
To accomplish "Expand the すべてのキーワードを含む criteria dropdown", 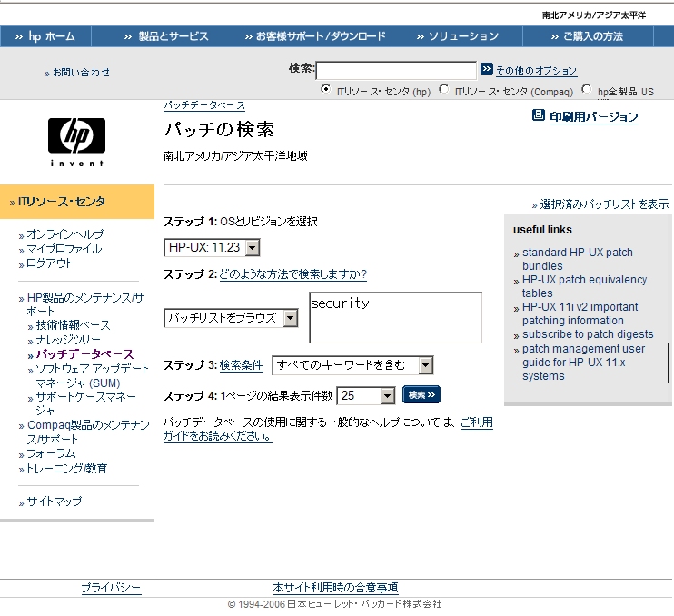I will 352,365.
